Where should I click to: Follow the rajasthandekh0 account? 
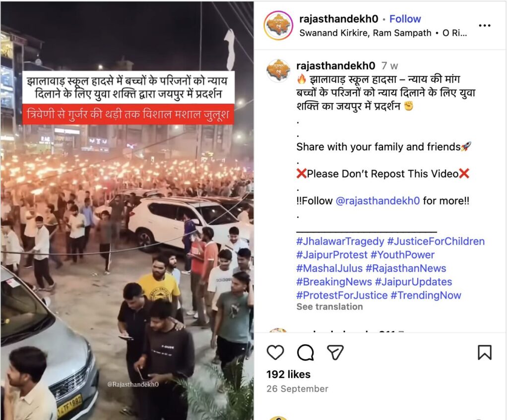(405, 19)
